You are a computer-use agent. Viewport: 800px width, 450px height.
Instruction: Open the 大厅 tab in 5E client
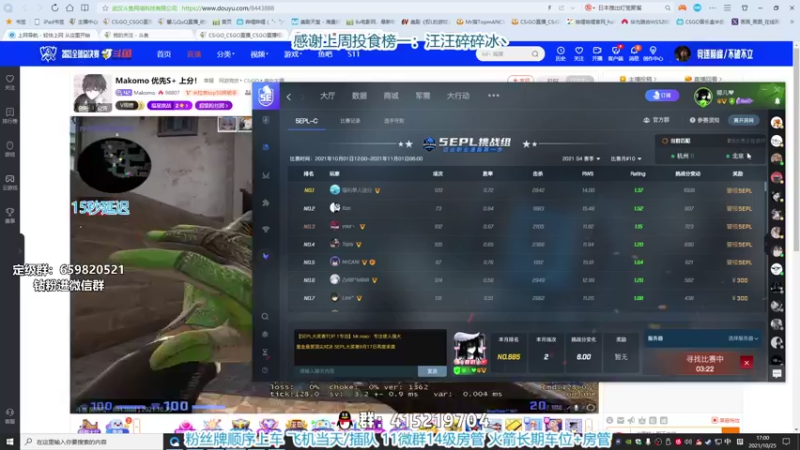(328, 96)
